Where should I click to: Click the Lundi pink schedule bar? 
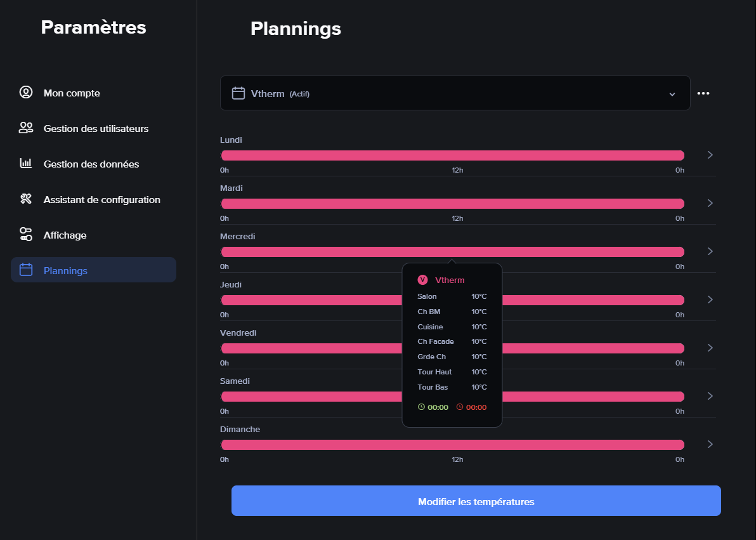(x=452, y=155)
